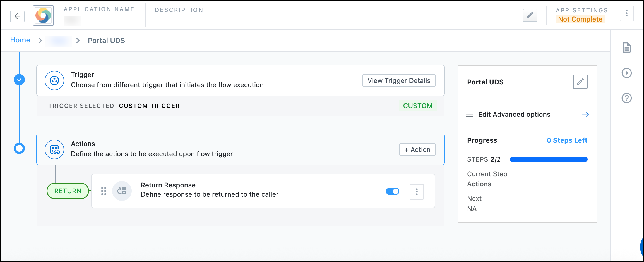Screen dimensions: 644x262
Task: Add a new action with + Action
Action: click(417, 149)
